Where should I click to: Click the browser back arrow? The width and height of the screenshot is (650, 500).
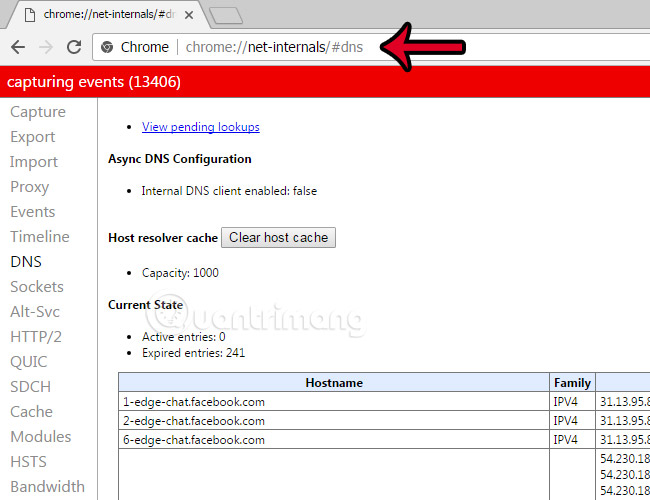pyautogui.click(x=18, y=47)
